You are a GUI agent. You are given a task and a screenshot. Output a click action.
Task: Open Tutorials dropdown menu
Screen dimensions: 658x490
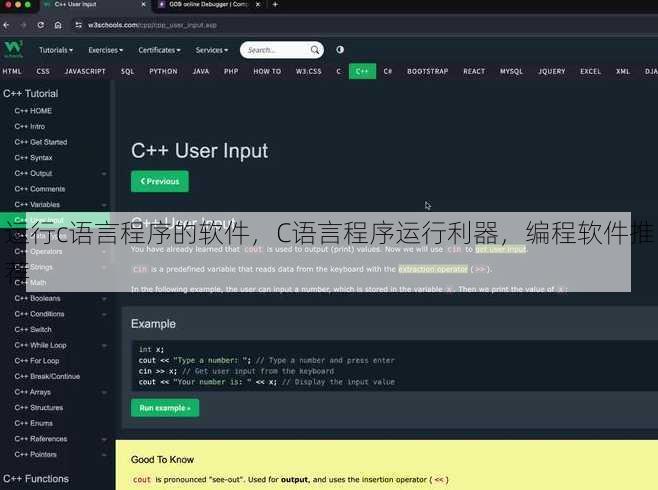(x=56, y=50)
